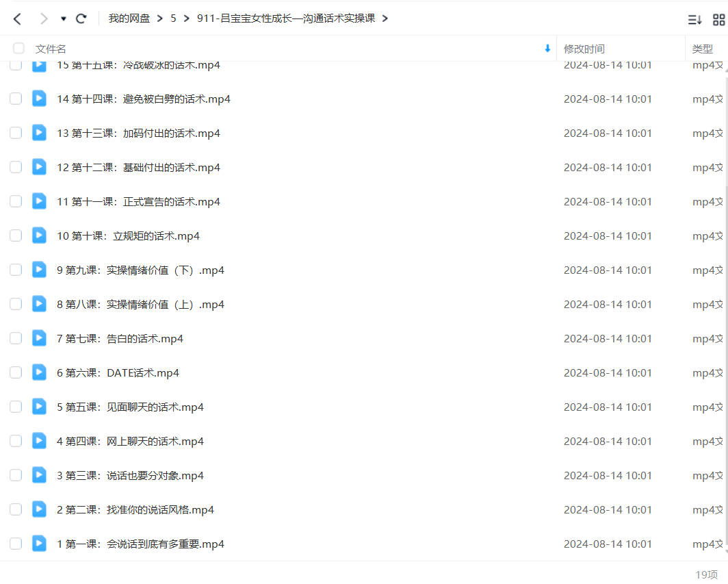
Task: Tick checkbox for 10 第十课
Action: [x=16, y=236]
